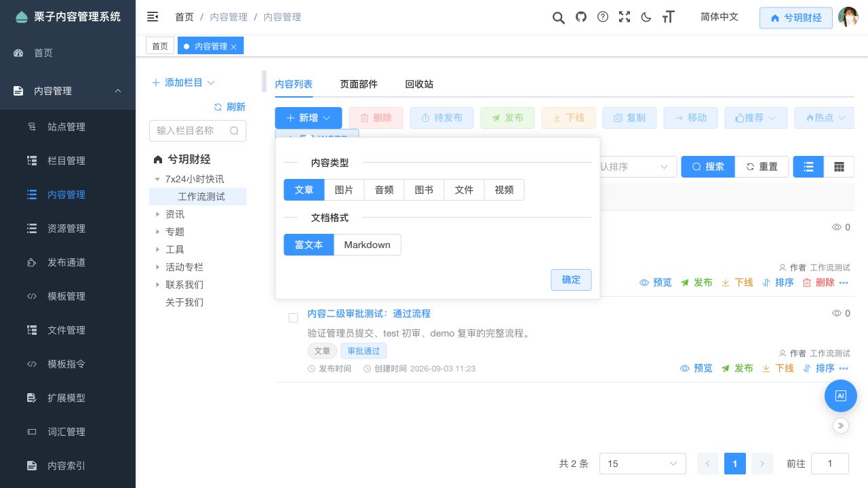This screenshot has height=488, width=868.
Task: Switch to list view layout
Action: 808,167
